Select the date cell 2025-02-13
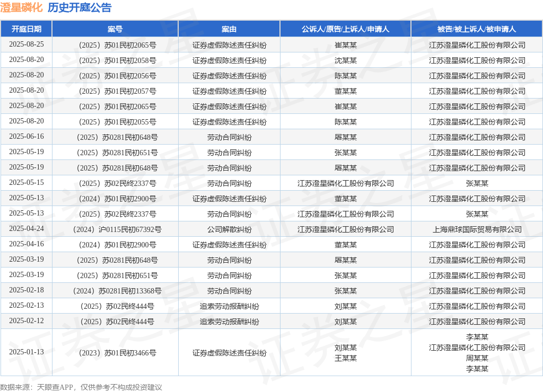This screenshot has width=543, height=392. pyautogui.click(x=27, y=306)
